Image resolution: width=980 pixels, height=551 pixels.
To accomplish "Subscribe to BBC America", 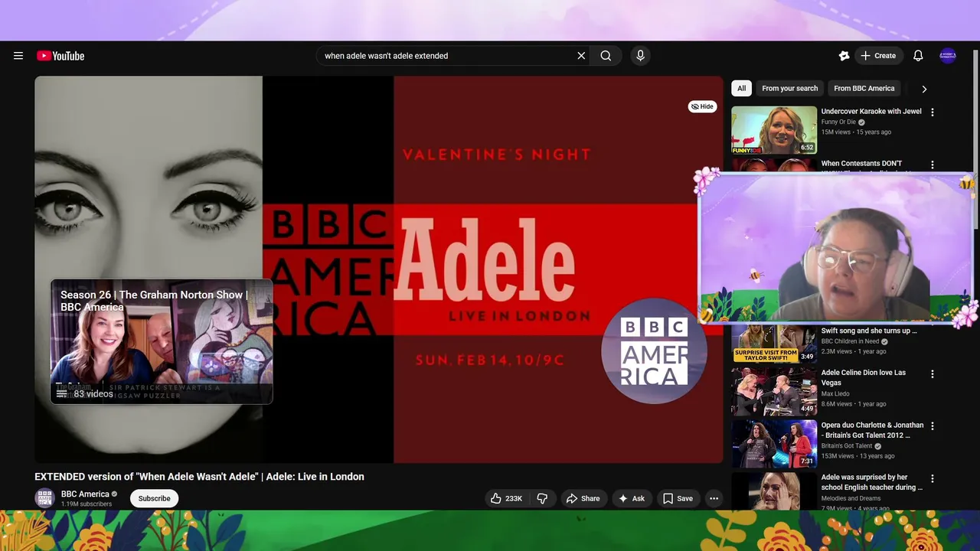I will tap(155, 498).
